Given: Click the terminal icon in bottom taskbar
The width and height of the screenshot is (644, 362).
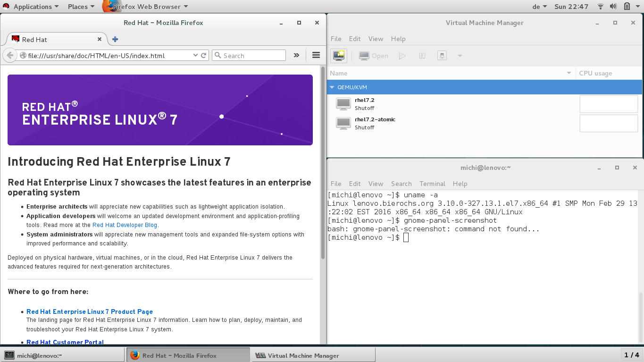Looking at the screenshot, I should pyautogui.click(x=9, y=355).
